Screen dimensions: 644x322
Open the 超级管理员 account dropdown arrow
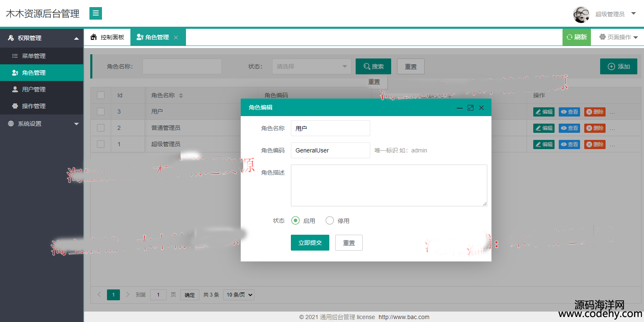click(x=634, y=14)
